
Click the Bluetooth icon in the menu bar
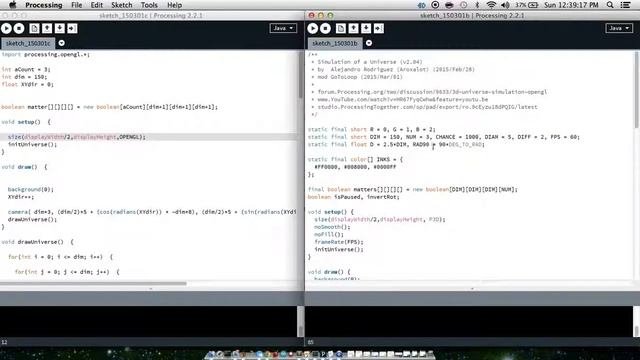pos(477,5)
